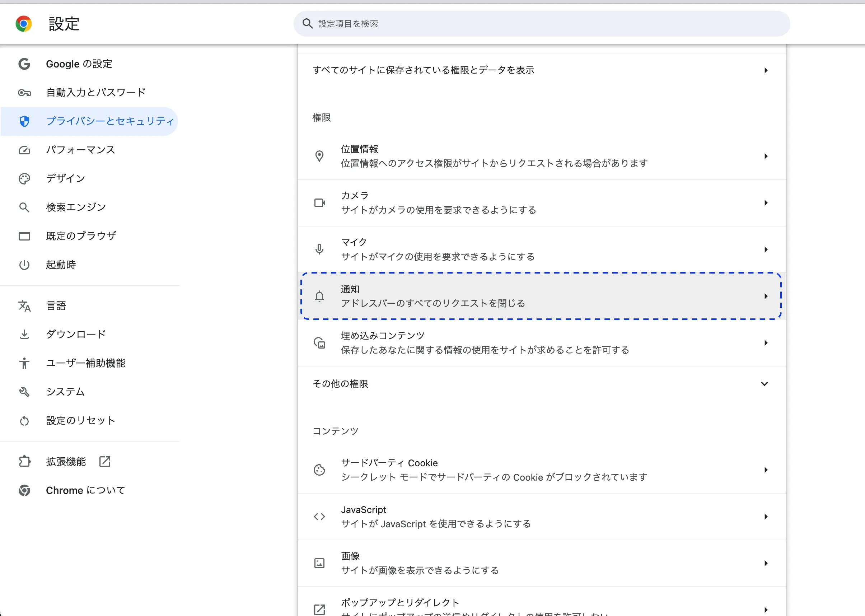The width and height of the screenshot is (865, 616).
Task: Click the translate icon for 言語
Action: [24, 306]
